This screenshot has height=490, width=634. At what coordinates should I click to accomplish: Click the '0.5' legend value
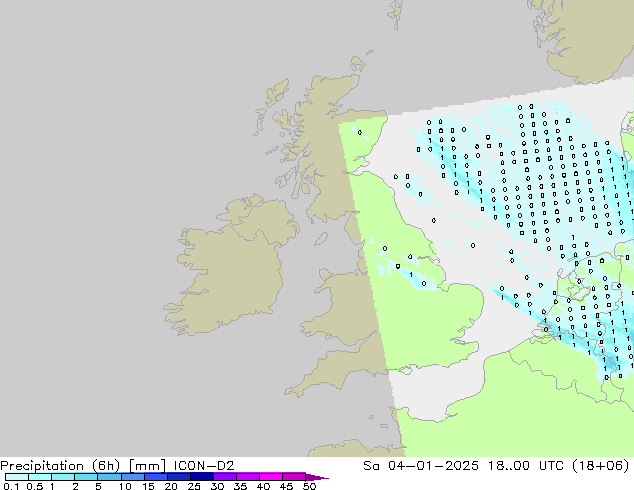pos(34,486)
